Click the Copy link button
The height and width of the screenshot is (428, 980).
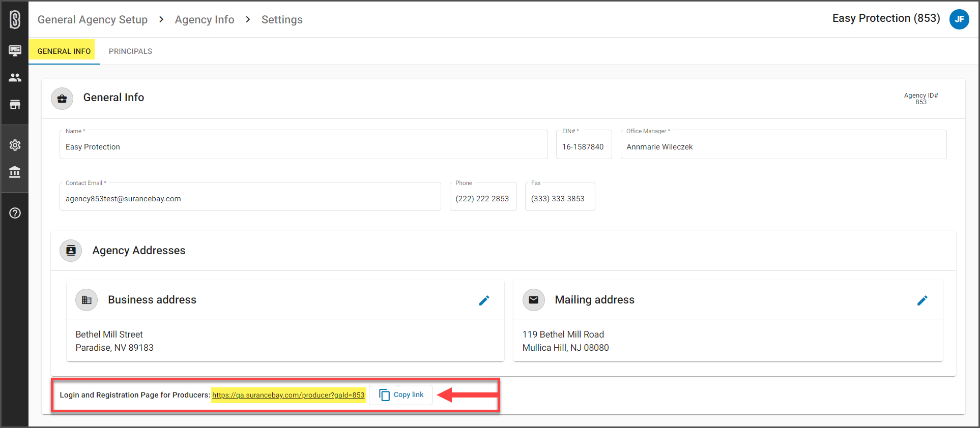click(401, 395)
